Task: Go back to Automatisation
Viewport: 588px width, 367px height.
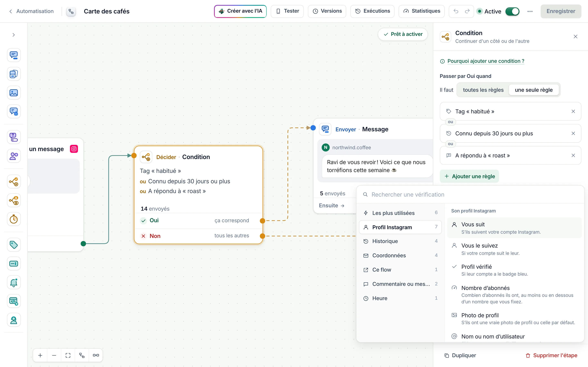Action: [x=31, y=11]
